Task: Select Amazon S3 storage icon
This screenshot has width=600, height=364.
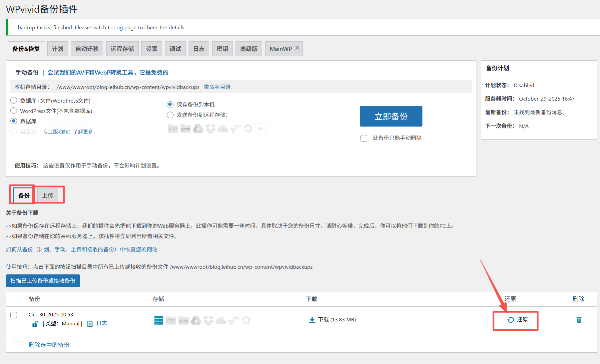Action: (x=236, y=128)
